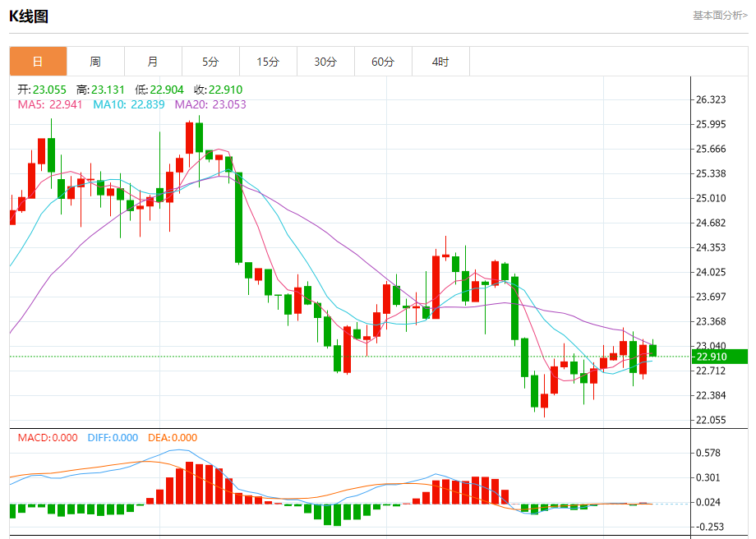Click the closing price 收:22.910

(218, 90)
